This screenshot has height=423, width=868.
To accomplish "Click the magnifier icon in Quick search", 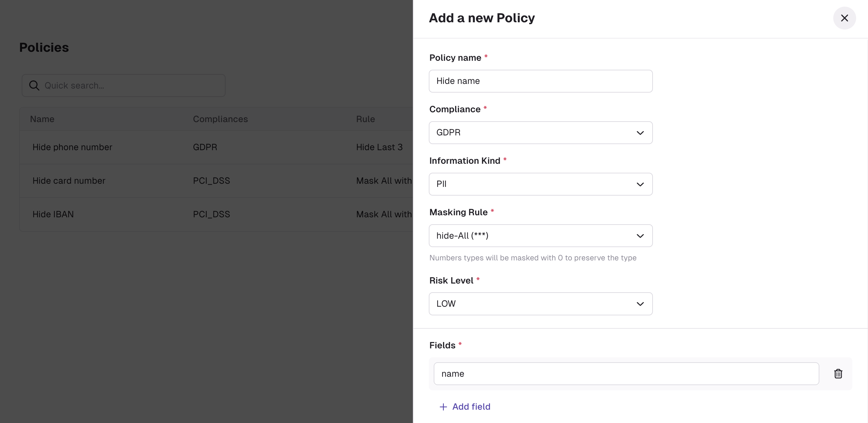I will (x=34, y=86).
